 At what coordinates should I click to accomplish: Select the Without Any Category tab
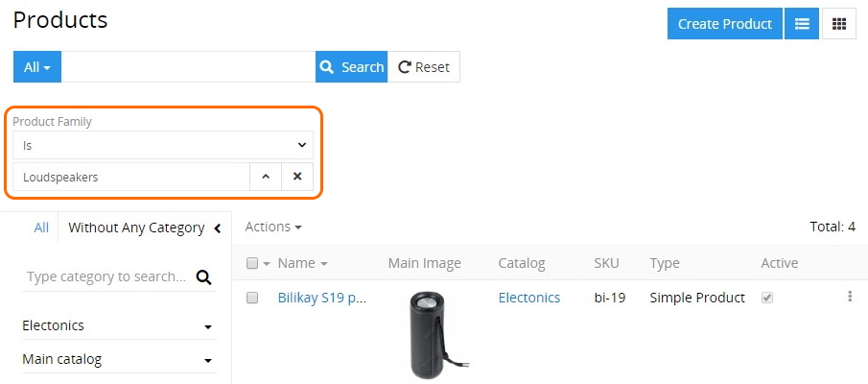tap(136, 228)
